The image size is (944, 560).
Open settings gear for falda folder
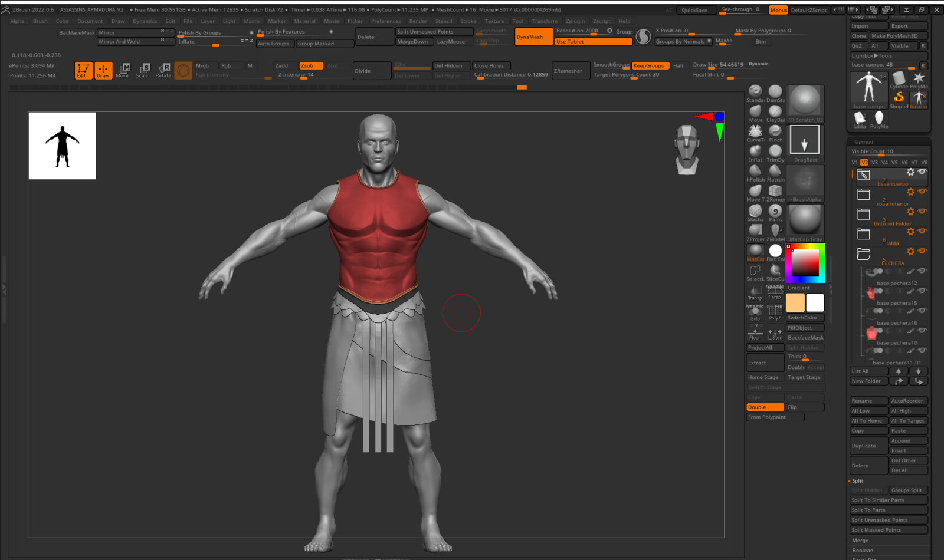pyautogui.click(x=910, y=232)
